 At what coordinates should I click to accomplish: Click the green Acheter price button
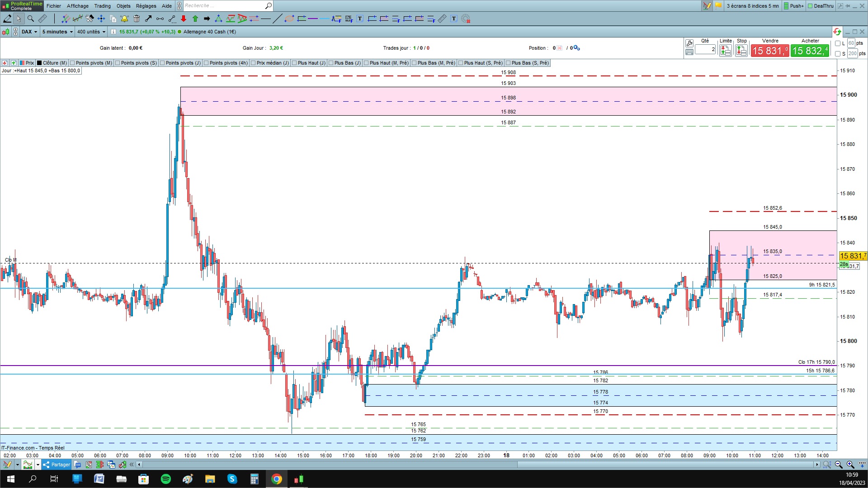coord(810,51)
